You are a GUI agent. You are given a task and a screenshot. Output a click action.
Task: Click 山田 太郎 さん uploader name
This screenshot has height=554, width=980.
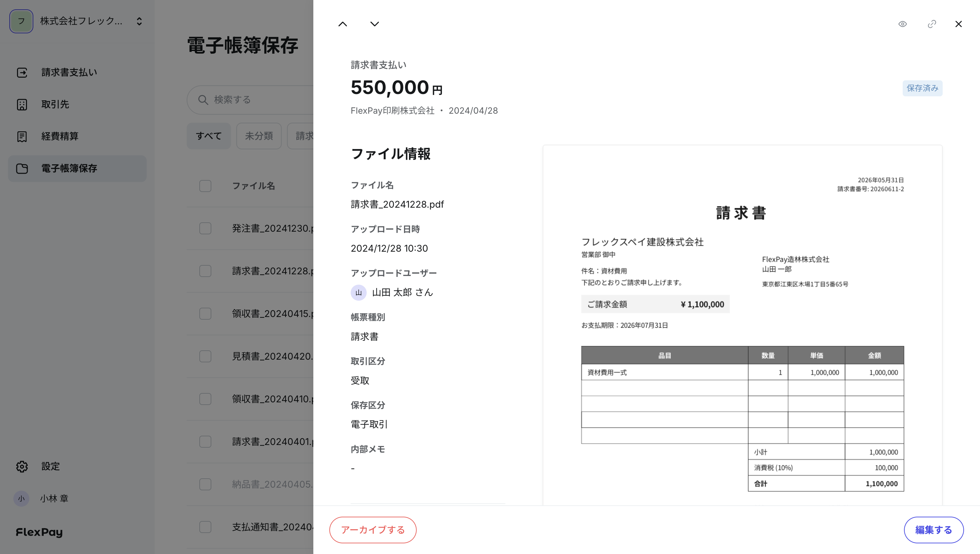coord(403,293)
